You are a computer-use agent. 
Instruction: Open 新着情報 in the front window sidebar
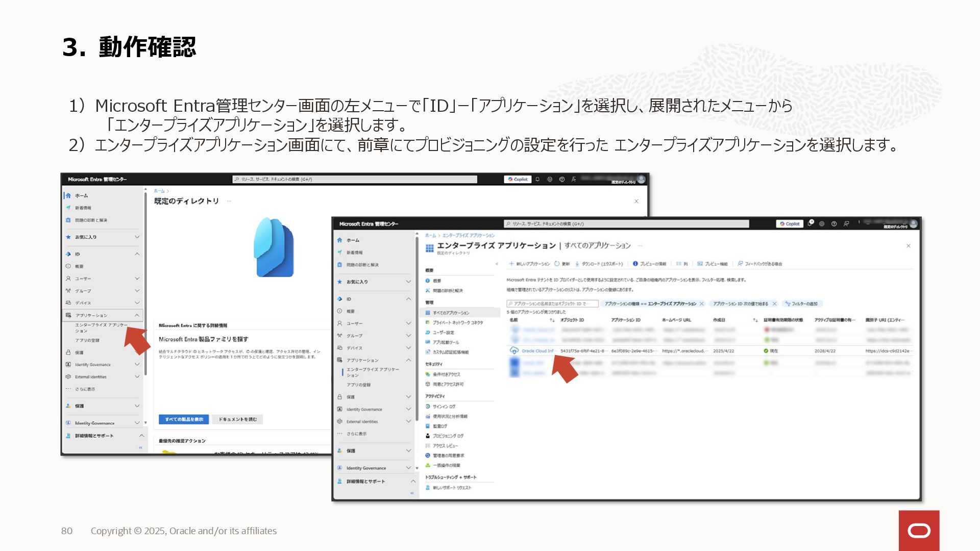click(x=354, y=253)
